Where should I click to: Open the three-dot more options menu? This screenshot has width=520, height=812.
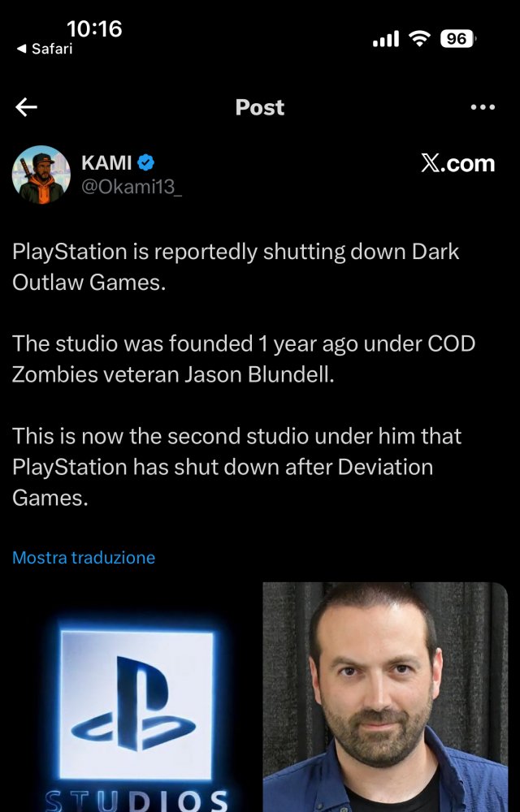point(483,107)
